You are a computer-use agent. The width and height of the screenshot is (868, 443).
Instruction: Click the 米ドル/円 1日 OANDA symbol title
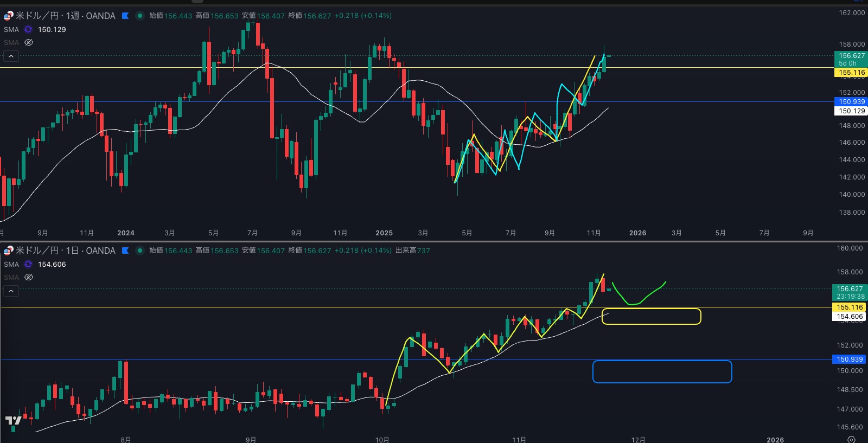coord(65,251)
